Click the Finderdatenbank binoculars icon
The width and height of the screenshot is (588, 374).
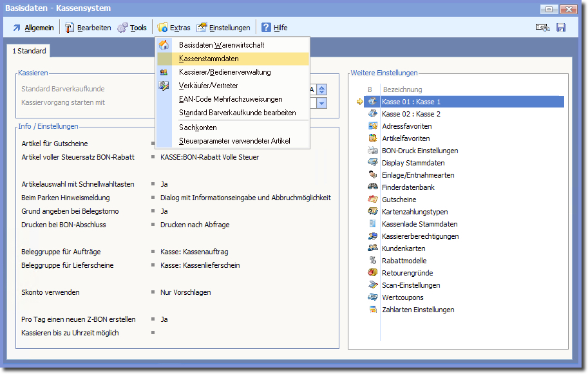click(x=373, y=187)
